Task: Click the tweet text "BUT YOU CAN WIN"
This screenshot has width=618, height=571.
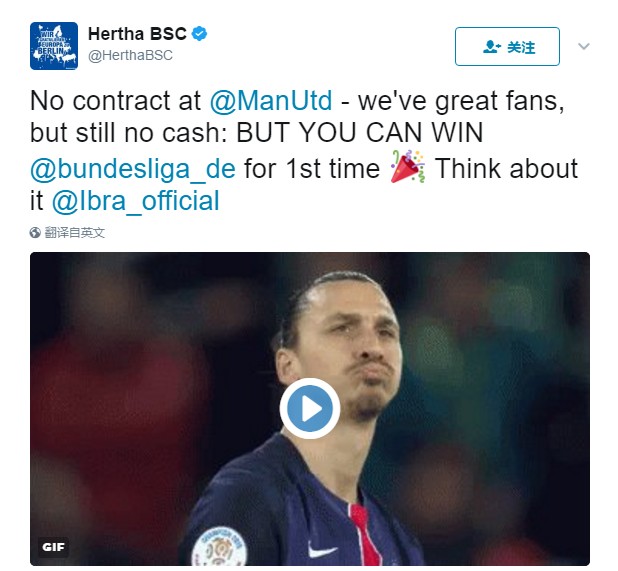Action: pos(359,132)
